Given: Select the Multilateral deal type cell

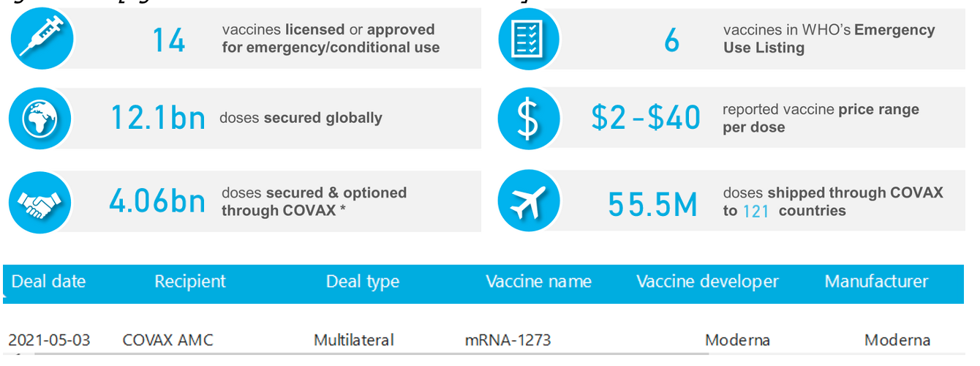Looking at the screenshot, I should 354,340.
